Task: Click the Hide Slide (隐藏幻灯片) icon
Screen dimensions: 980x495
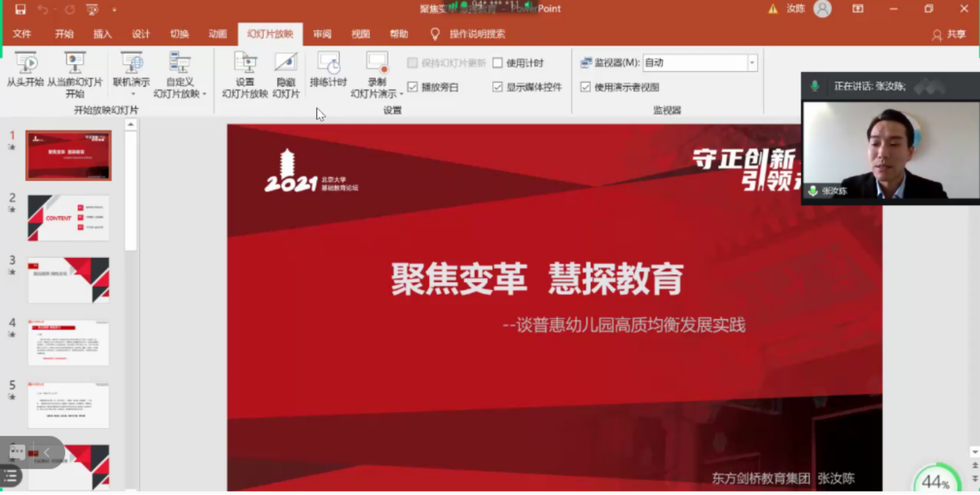Action: point(286,64)
